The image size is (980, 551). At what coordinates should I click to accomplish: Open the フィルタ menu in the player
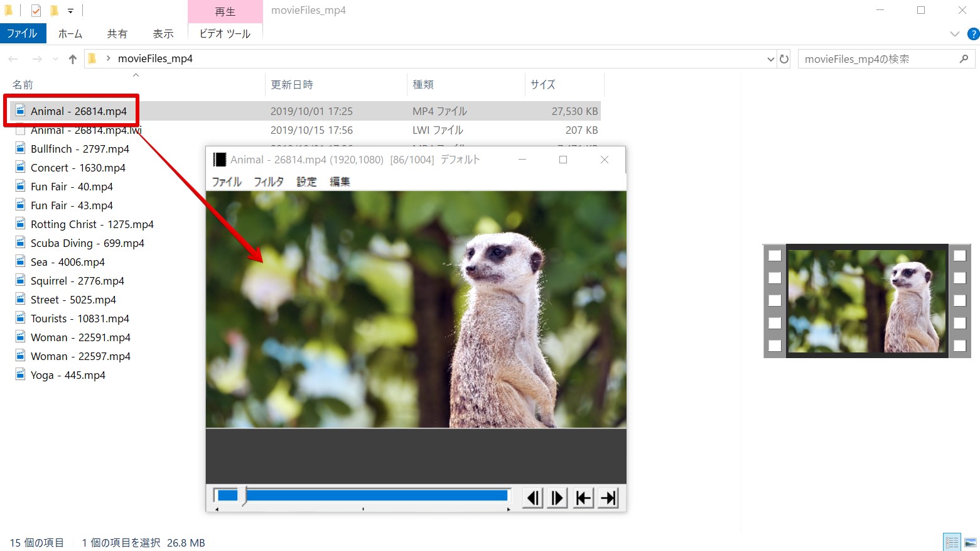268,182
